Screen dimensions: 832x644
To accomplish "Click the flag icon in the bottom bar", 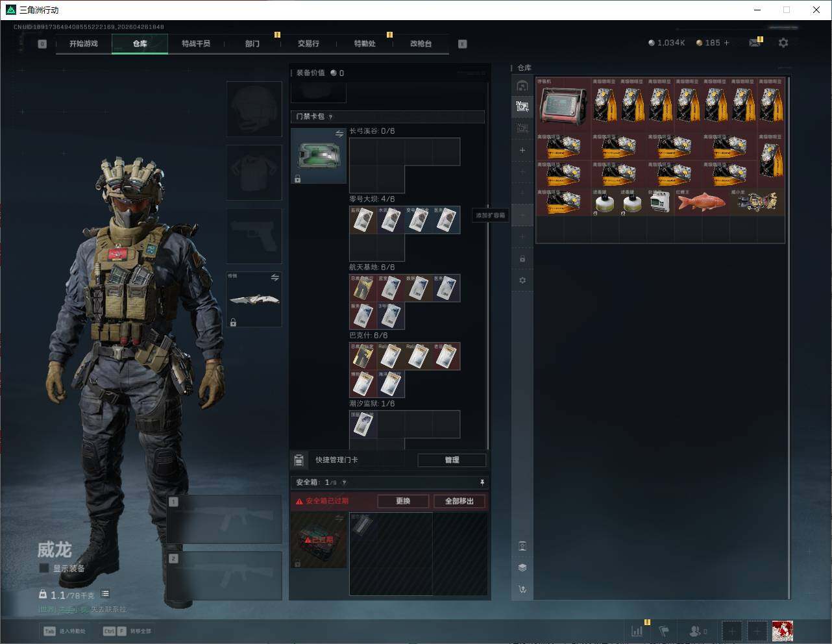I will tap(664, 631).
